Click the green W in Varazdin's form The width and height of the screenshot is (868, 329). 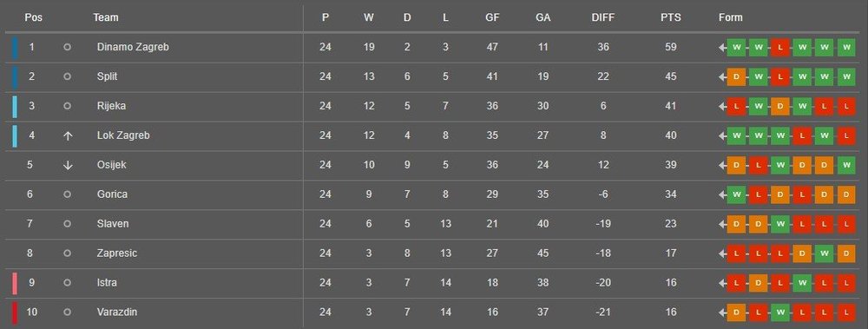click(780, 313)
